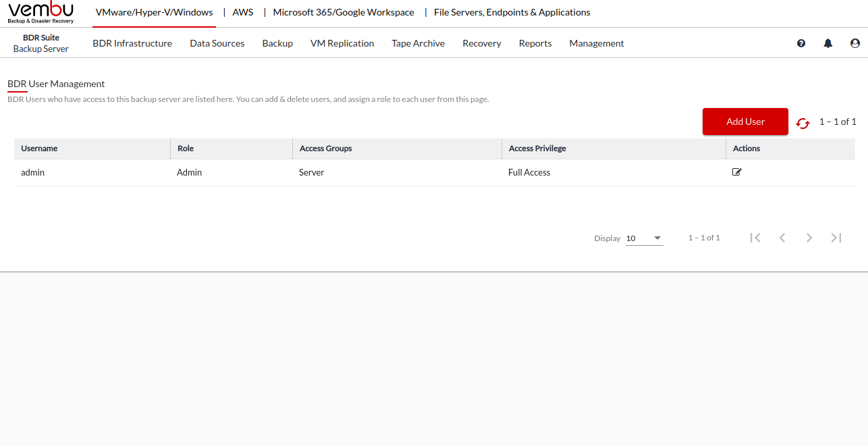Image resolution: width=868 pixels, height=445 pixels.
Task: Go to the first page arrow
Action: (x=755, y=238)
